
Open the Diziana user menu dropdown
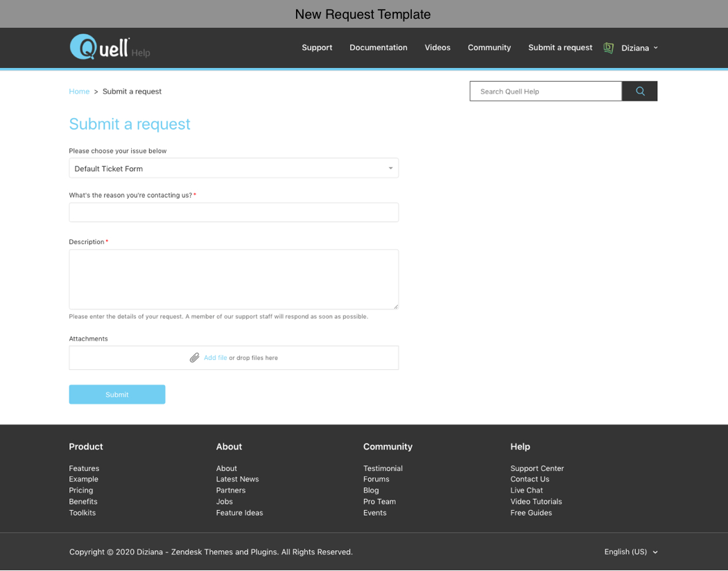[x=639, y=48]
